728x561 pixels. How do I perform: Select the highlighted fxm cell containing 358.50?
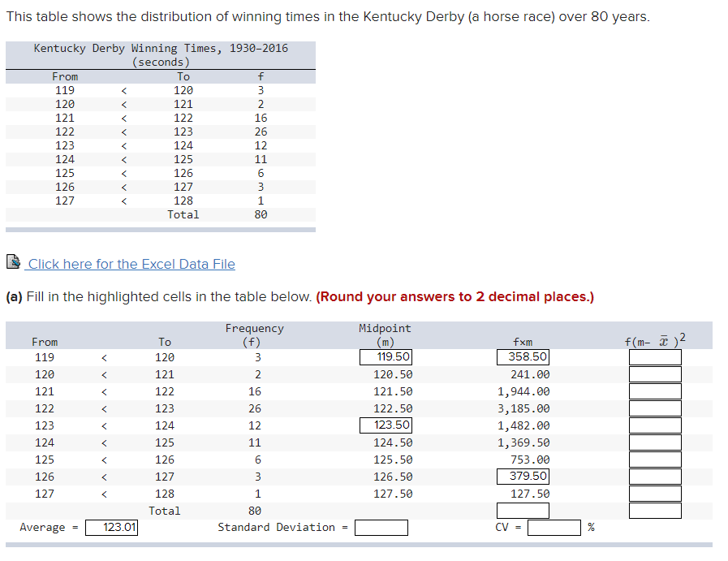523,356
